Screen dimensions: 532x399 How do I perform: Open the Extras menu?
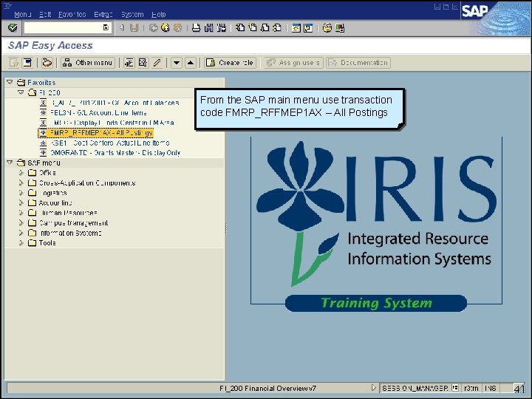point(103,14)
